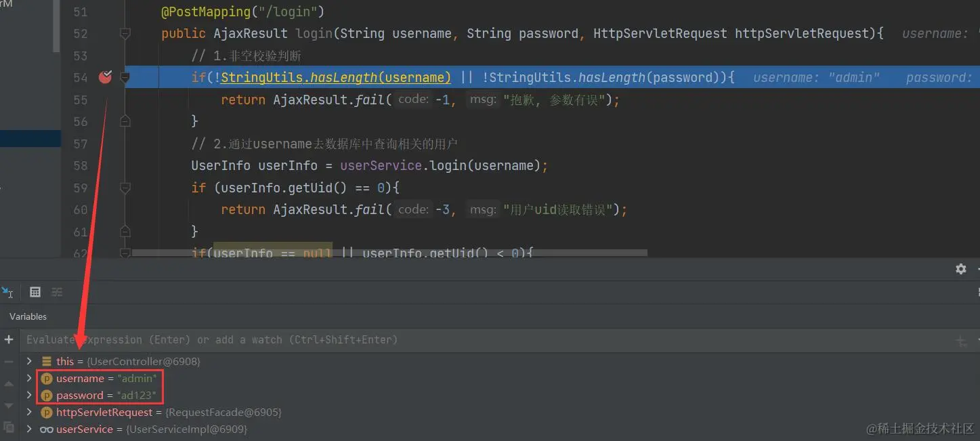Click line number 60 in gutter
980x441 pixels.
(80, 209)
